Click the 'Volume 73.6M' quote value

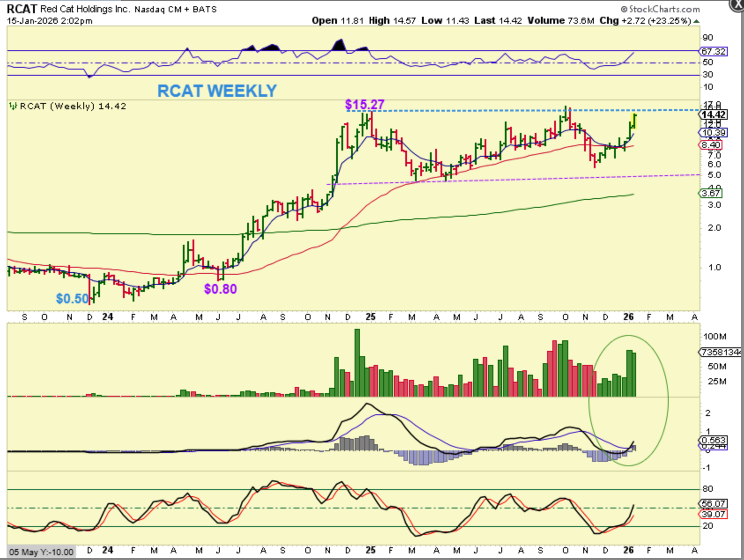click(x=561, y=21)
